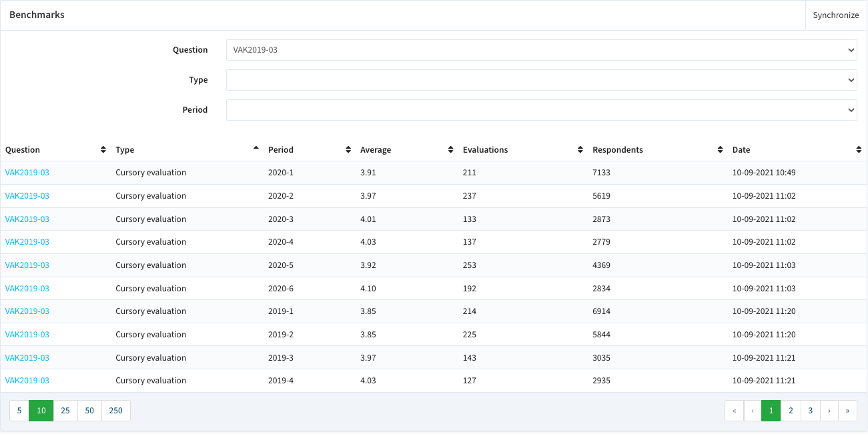Jump to last page with double-right arrow
The width and height of the screenshot is (868, 434).
[x=847, y=411]
